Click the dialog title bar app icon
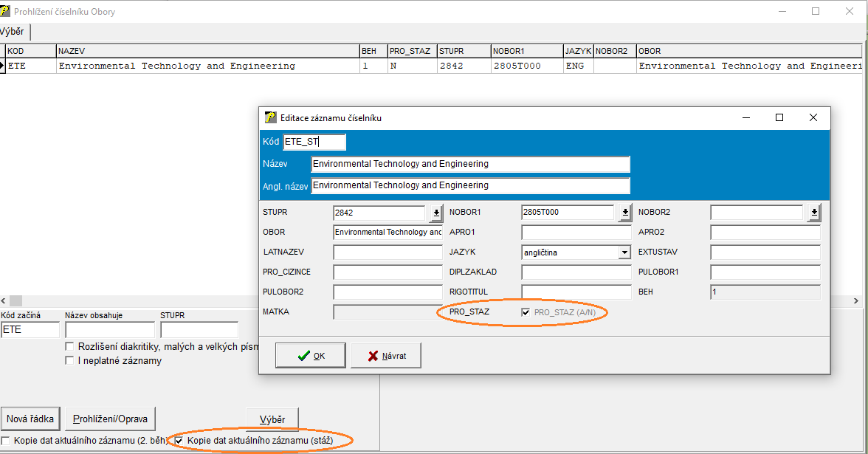Image resolution: width=868 pixels, height=454 pixels. 270,117
